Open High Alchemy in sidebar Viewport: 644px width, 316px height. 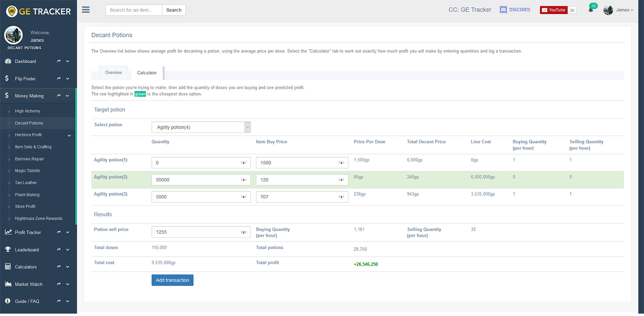pyautogui.click(x=28, y=111)
